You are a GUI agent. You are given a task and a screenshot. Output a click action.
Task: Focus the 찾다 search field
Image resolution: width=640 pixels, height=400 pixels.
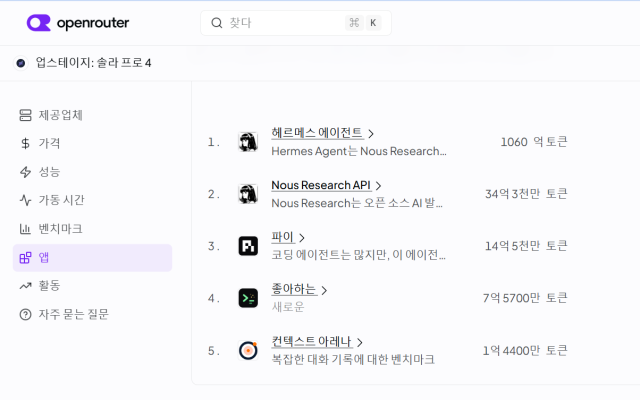tap(296, 23)
